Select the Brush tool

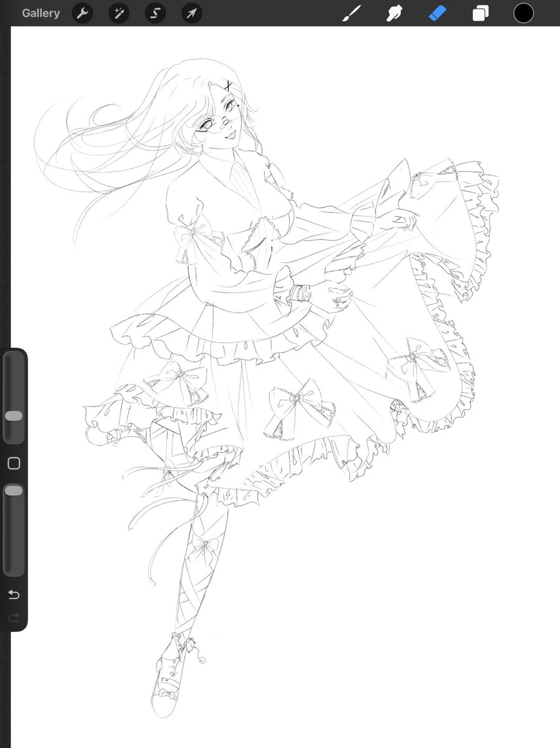pyautogui.click(x=352, y=13)
